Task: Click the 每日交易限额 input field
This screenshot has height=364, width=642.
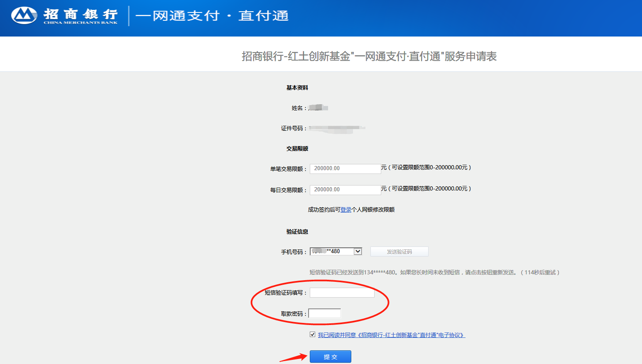Action: pyautogui.click(x=345, y=190)
